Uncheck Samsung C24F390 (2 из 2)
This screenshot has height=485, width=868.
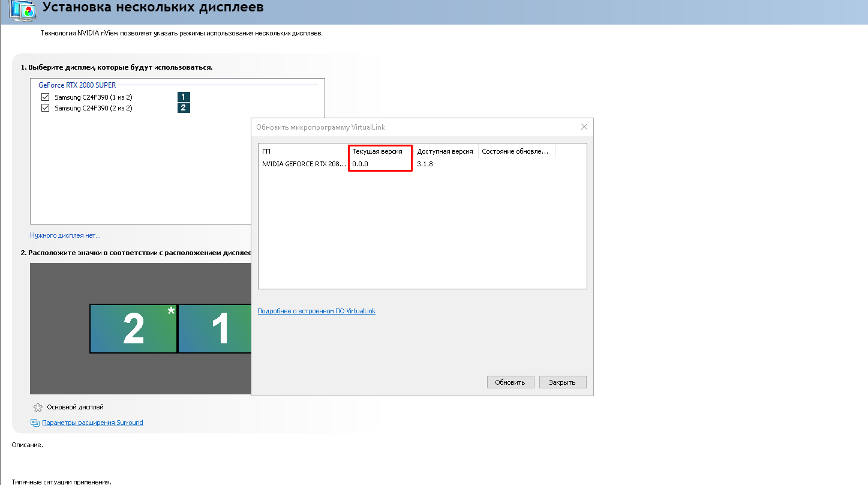[x=46, y=107]
